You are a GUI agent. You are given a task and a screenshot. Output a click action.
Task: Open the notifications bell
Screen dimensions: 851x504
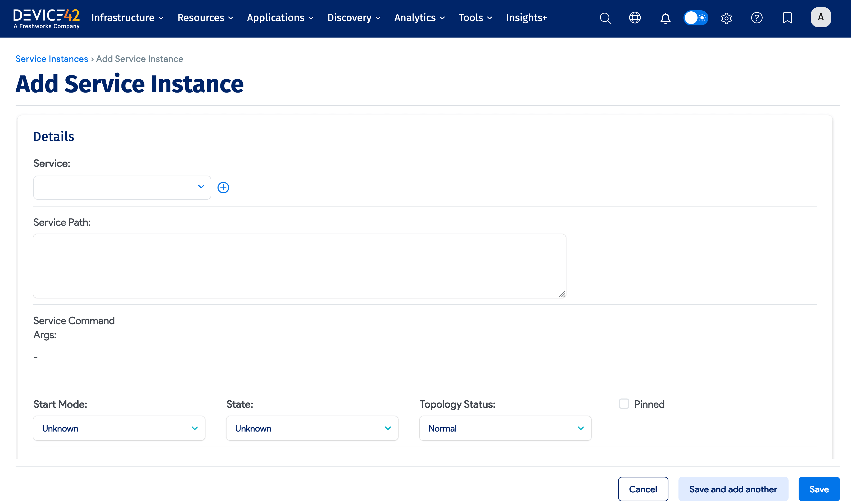coord(666,18)
